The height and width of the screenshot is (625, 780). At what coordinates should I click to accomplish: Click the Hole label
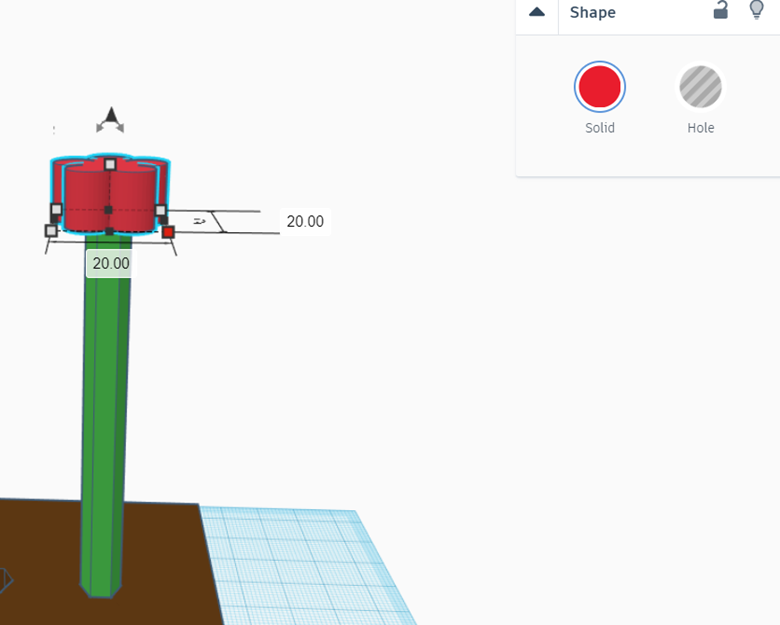pyautogui.click(x=700, y=128)
